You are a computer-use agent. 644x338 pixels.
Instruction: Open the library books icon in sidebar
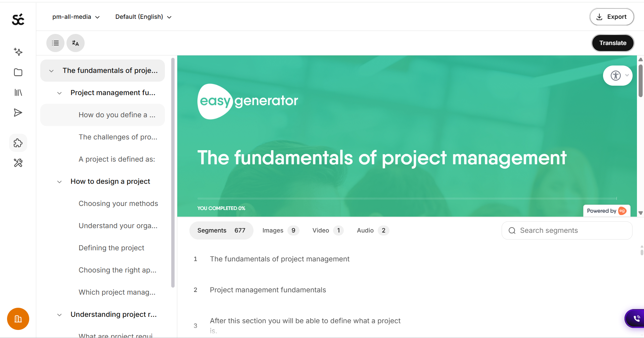(x=18, y=92)
